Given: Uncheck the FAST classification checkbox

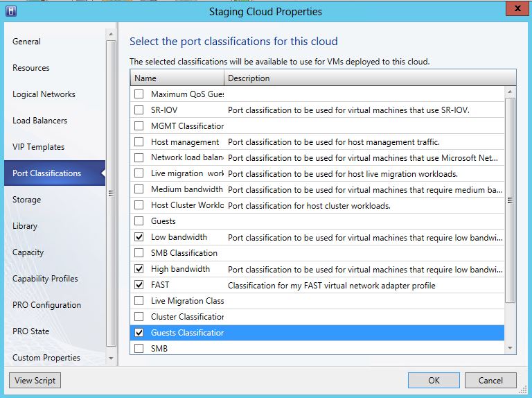Looking at the screenshot, I should 139,285.
